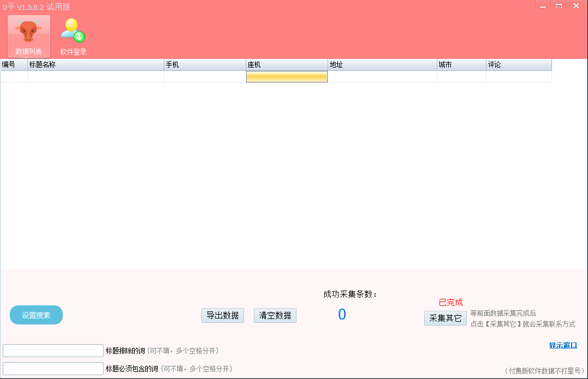Click the 导出数据 button

223,315
